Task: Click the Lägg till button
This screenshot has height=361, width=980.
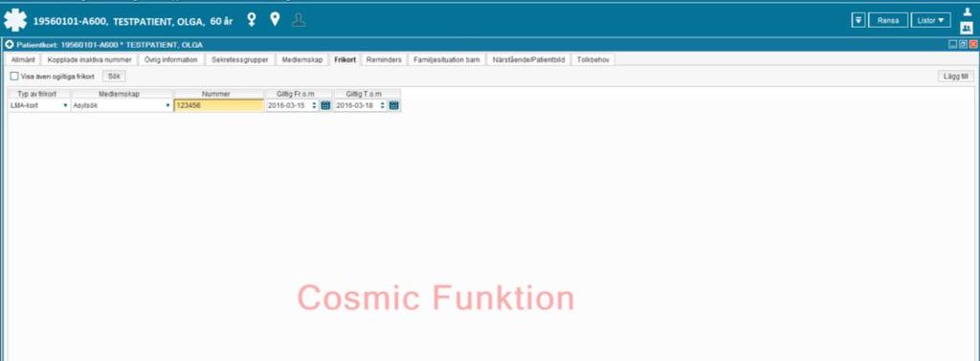Action: [x=956, y=77]
